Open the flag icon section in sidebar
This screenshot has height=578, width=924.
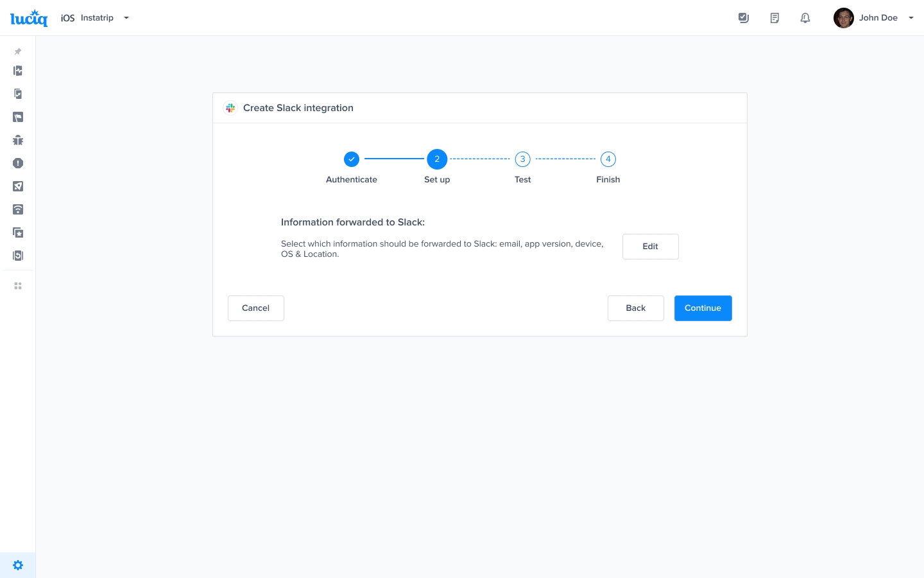click(x=18, y=117)
